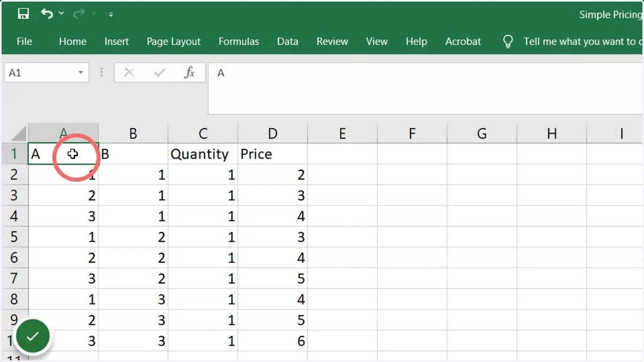Select cell A4 containing 3
This screenshot has height=362, width=644.
click(63, 216)
